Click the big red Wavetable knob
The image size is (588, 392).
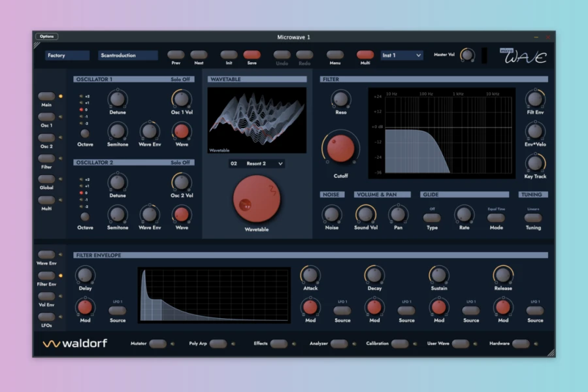(x=257, y=199)
